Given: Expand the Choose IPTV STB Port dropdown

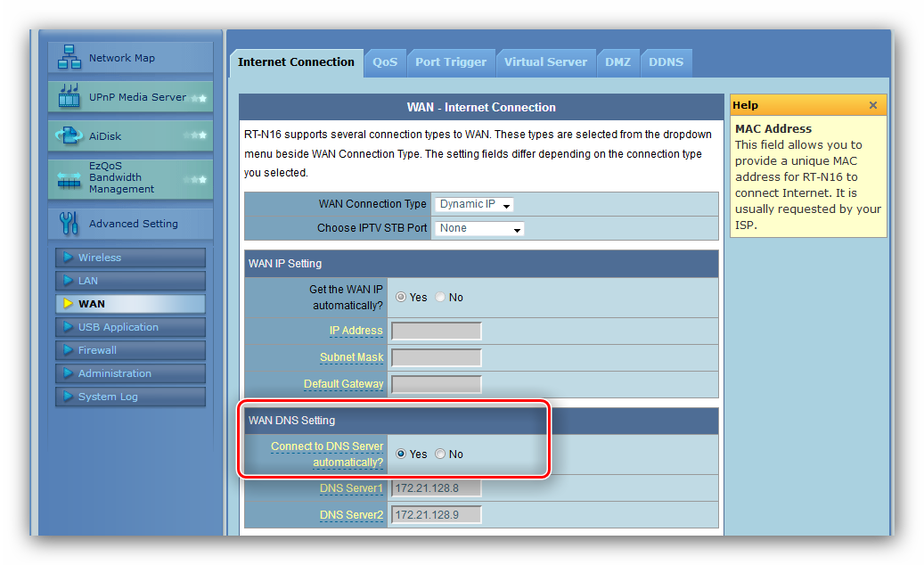Looking at the screenshot, I should point(479,228).
